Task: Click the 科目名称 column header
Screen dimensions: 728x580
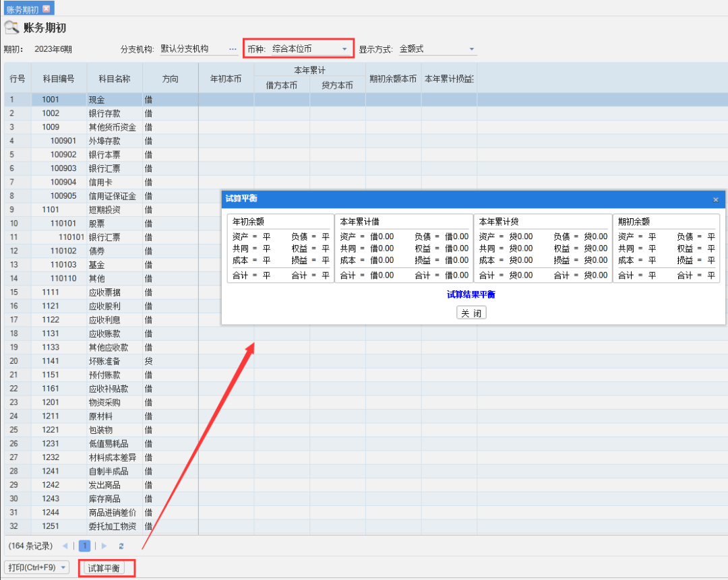Action: click(x=114, y=78)
